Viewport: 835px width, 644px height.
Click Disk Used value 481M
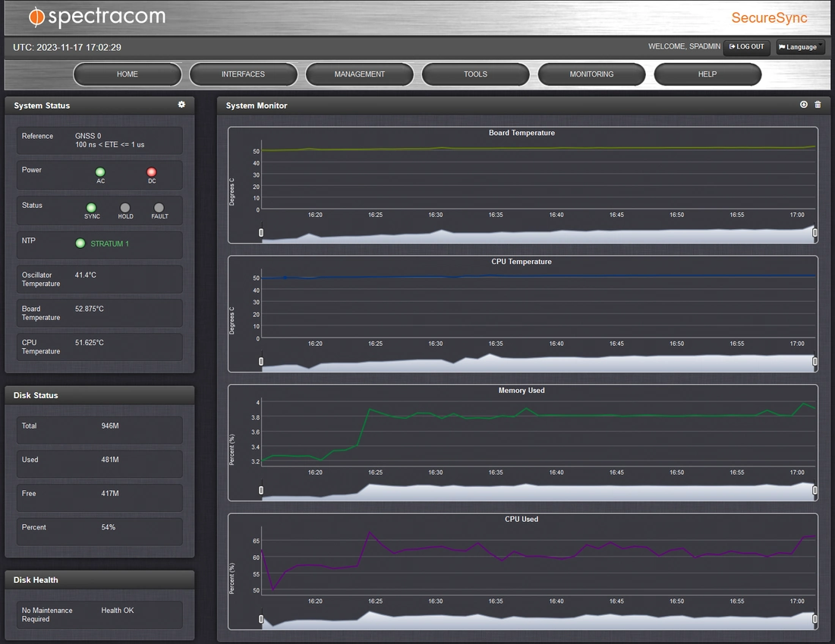point(110,460)
